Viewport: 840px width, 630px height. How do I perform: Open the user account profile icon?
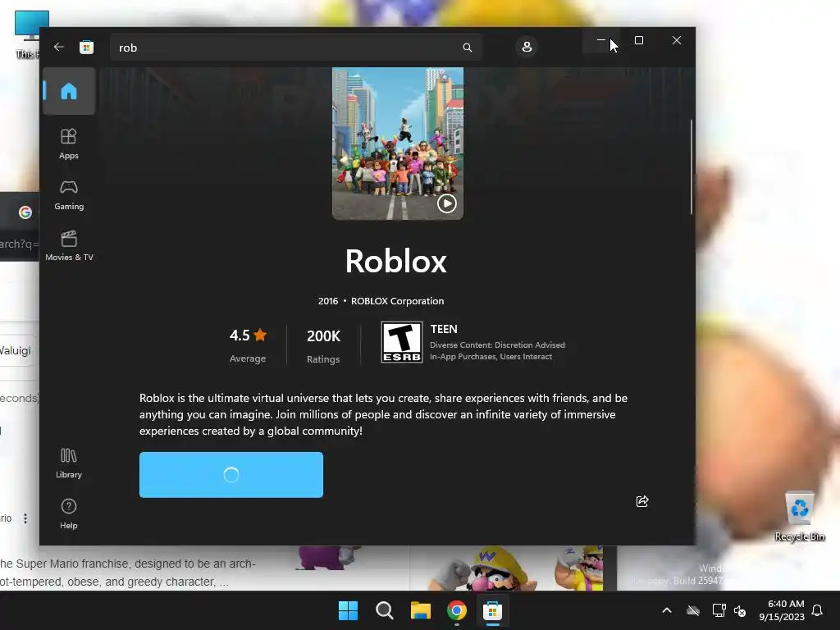[527, 47]
